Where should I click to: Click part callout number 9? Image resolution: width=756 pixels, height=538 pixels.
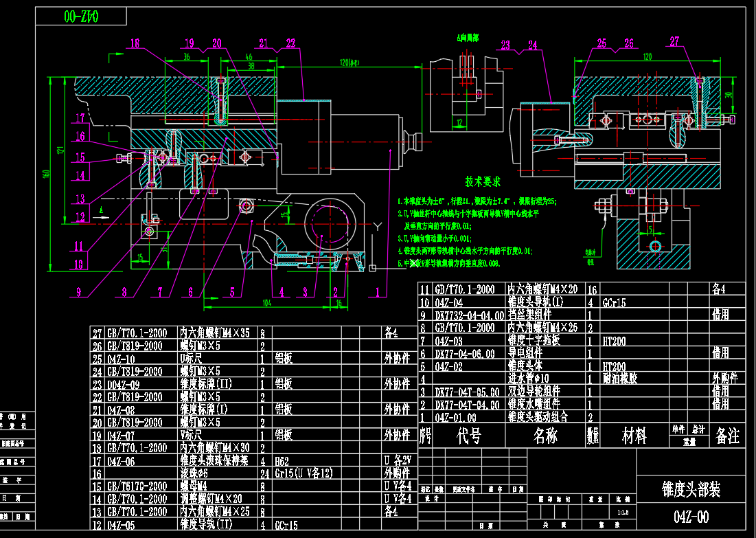tap(78, 292)
